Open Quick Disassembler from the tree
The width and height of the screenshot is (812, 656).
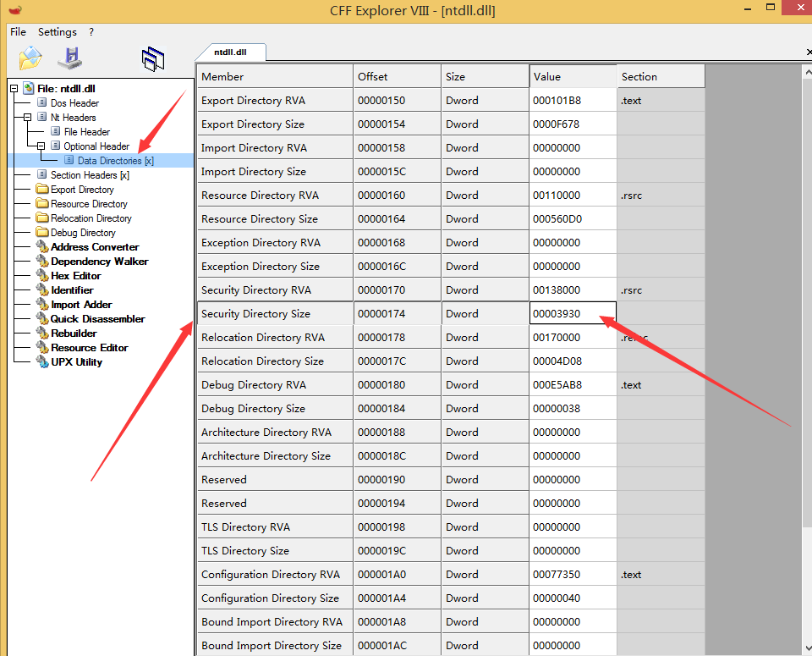tap(97, 318)
